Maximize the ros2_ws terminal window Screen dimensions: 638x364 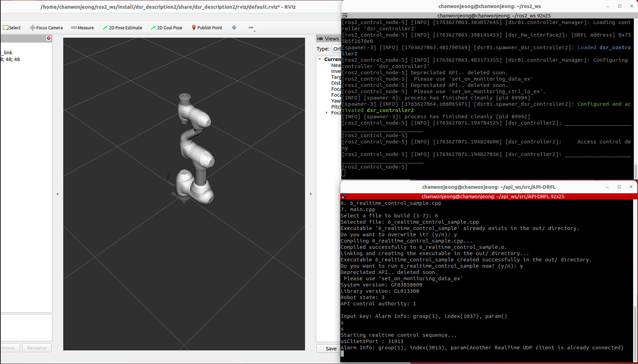620,6
